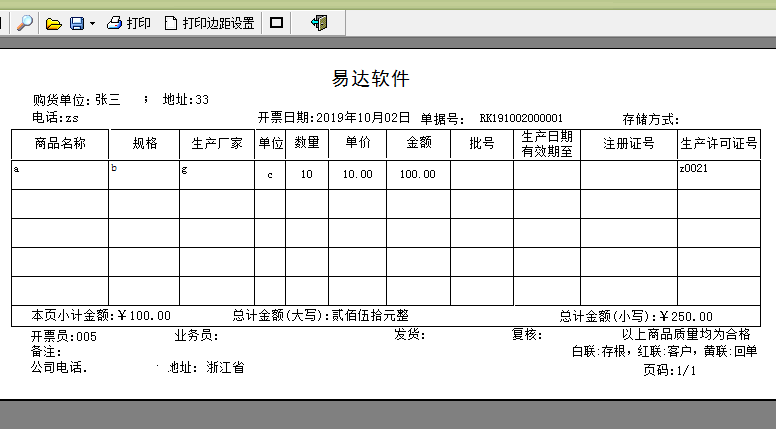The width and height of the screenshot is (776, 429).
Task: Click the 金额 column header
Action: point(419,142)
